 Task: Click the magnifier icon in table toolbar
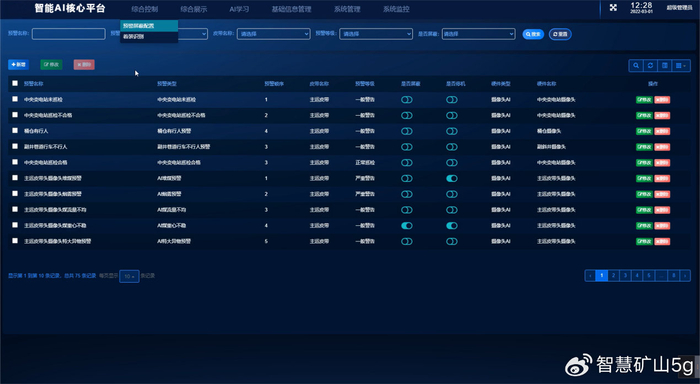636,66
